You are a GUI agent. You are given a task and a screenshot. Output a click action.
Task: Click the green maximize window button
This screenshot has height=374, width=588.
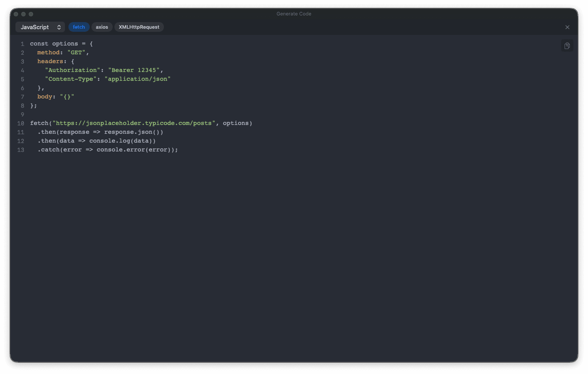[x=31, y=14]
